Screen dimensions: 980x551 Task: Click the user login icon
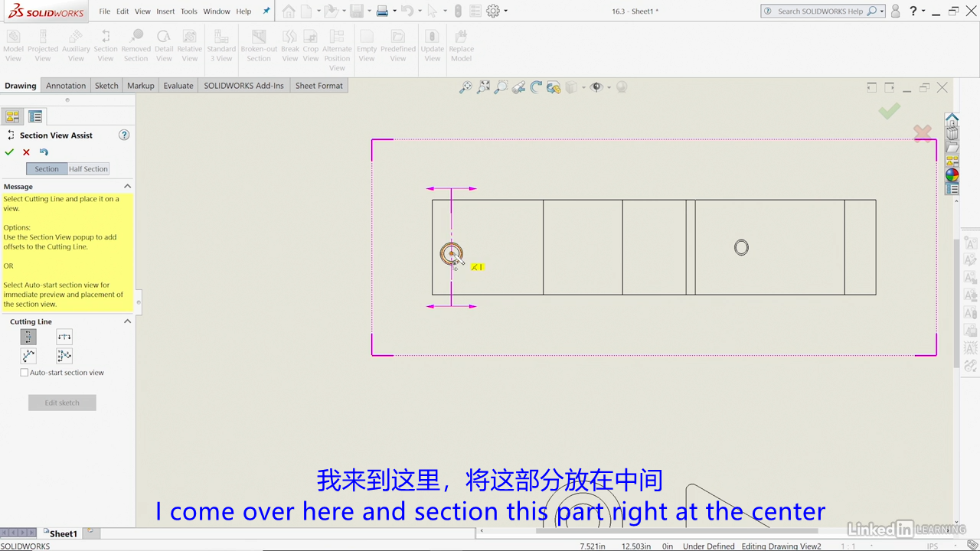pyautogui.click(x=895, y=11)
